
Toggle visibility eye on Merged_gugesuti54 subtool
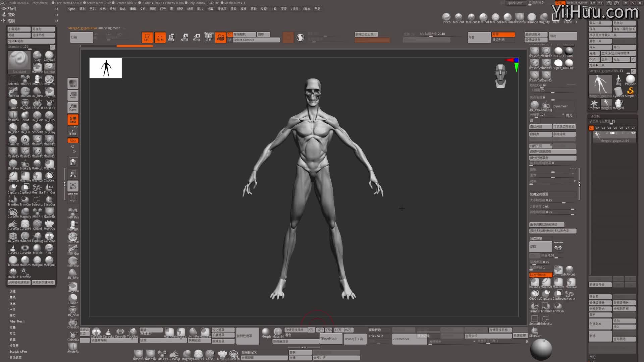tap(633, 133)
